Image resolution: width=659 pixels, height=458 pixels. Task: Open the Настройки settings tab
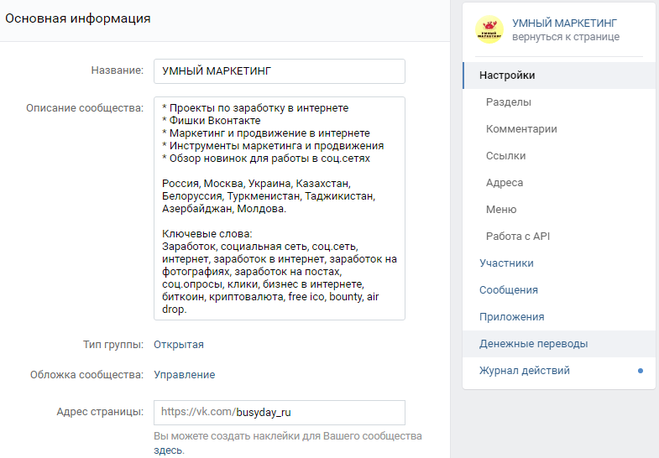[x=507, y=75]
